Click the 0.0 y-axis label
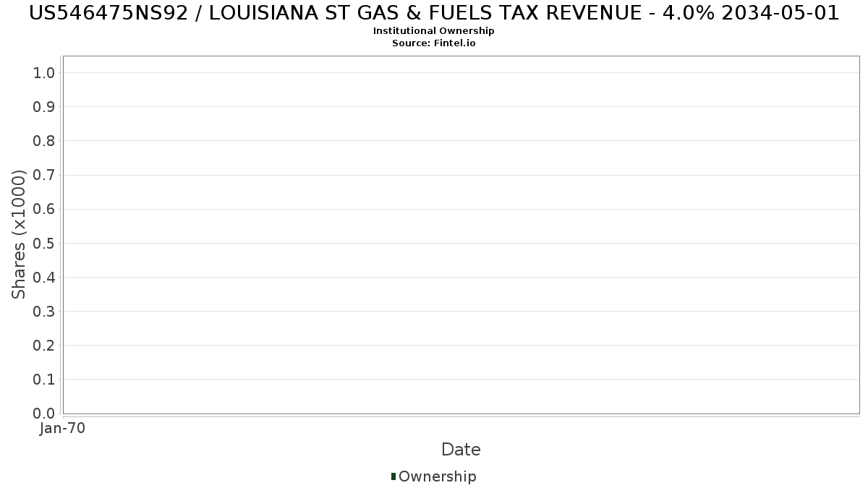 pyautogui.click(x=44, y=413)
